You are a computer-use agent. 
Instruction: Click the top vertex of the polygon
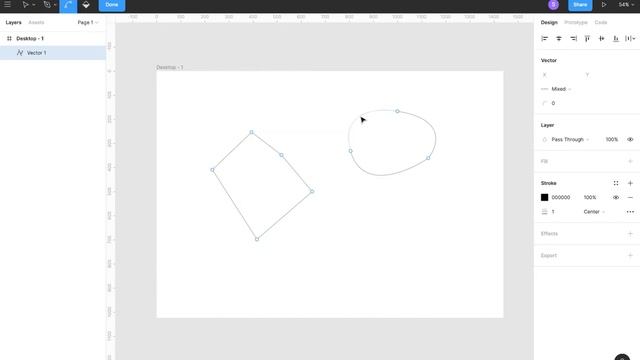pos(251,132)
